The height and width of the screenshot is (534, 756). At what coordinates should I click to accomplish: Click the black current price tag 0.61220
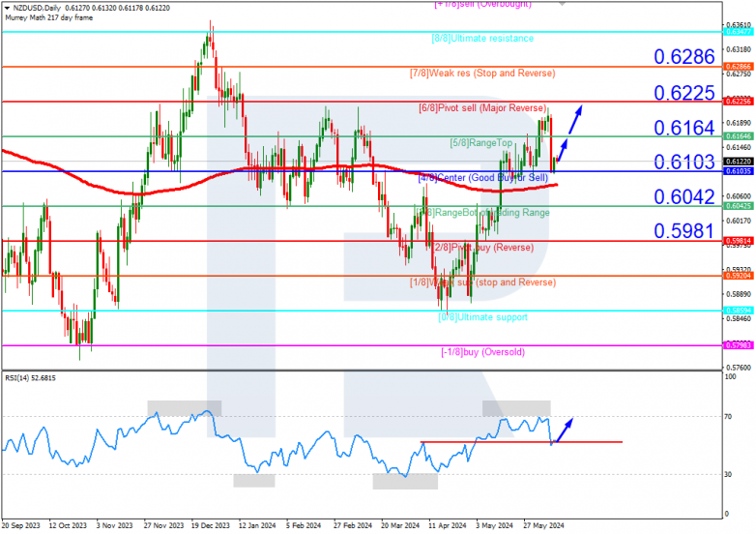point(738,162)
